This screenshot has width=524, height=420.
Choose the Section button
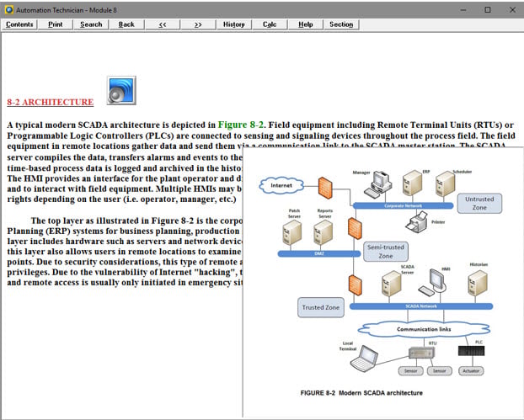340,24
